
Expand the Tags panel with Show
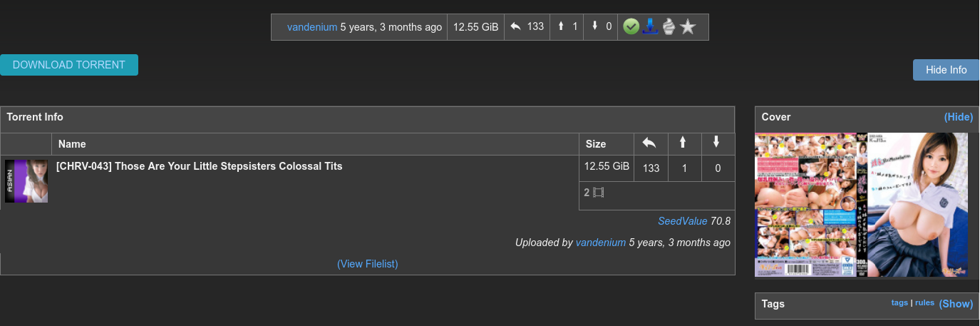pyautogui.click(x=956, y=304)
